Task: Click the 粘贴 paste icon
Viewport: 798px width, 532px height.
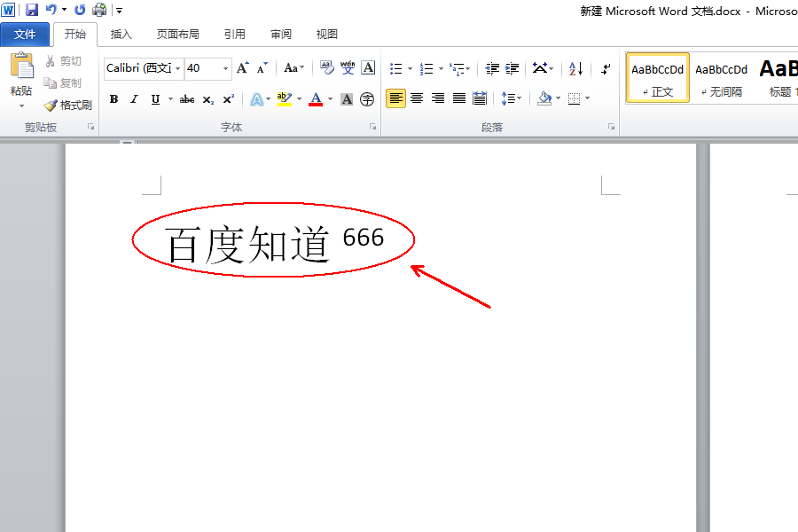Action: [x=21, y=66]
